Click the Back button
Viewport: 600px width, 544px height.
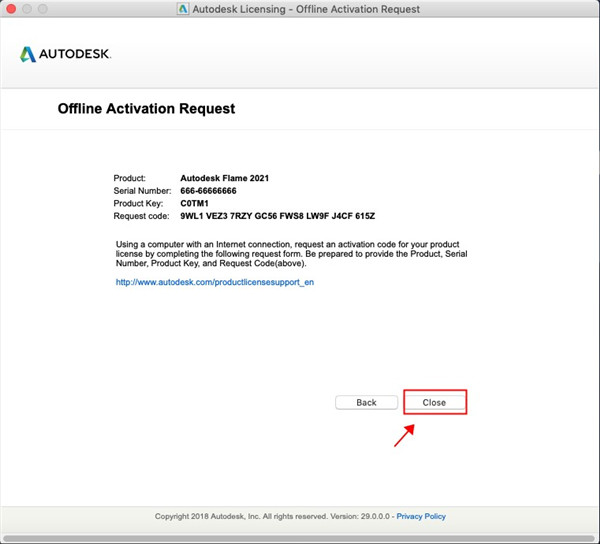click(366, 402)
